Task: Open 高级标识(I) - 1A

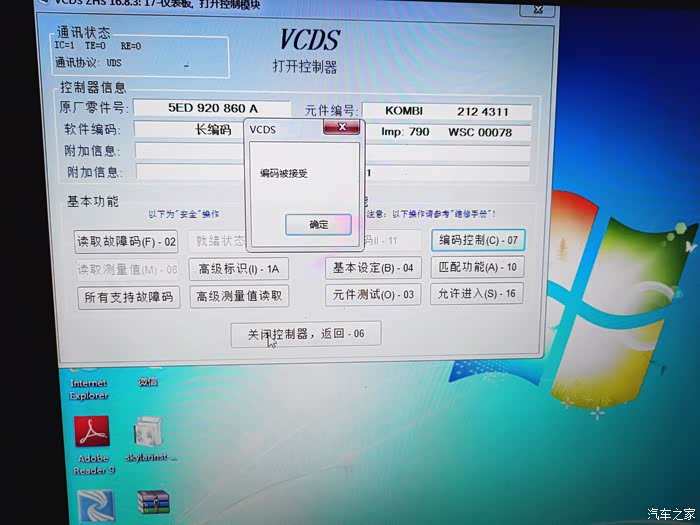Action: click(x=239, y=268)
